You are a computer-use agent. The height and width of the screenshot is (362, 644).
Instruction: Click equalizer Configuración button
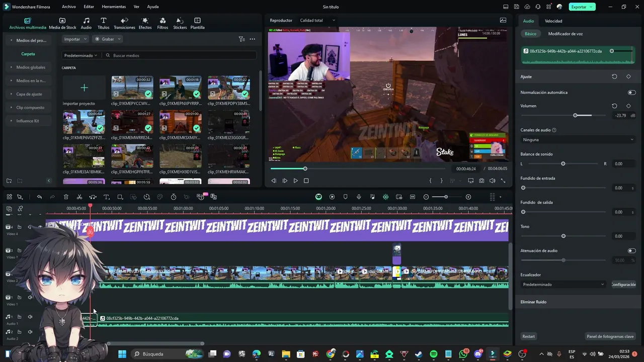[x=624, y=284]
